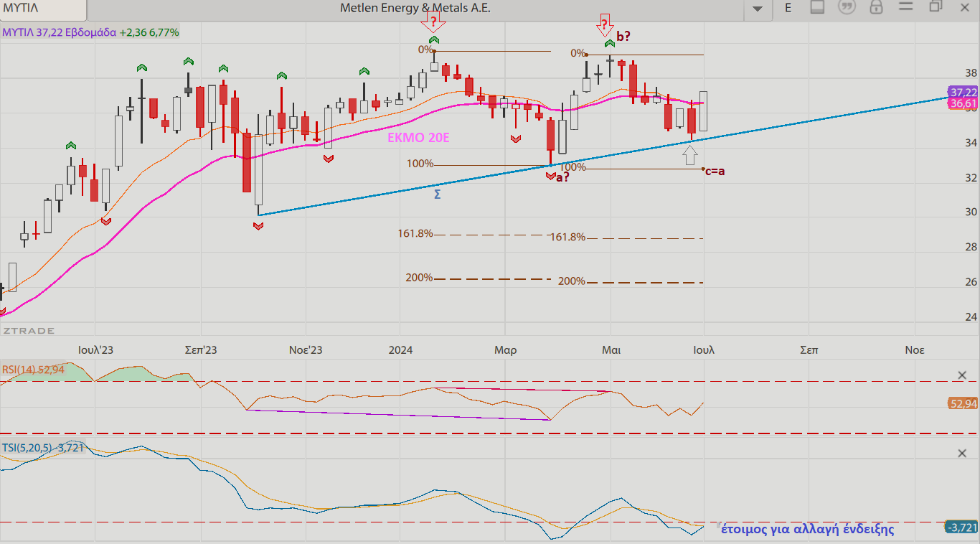
Task: Click the Νοε'23 time axis label
Action: point(306,350)
